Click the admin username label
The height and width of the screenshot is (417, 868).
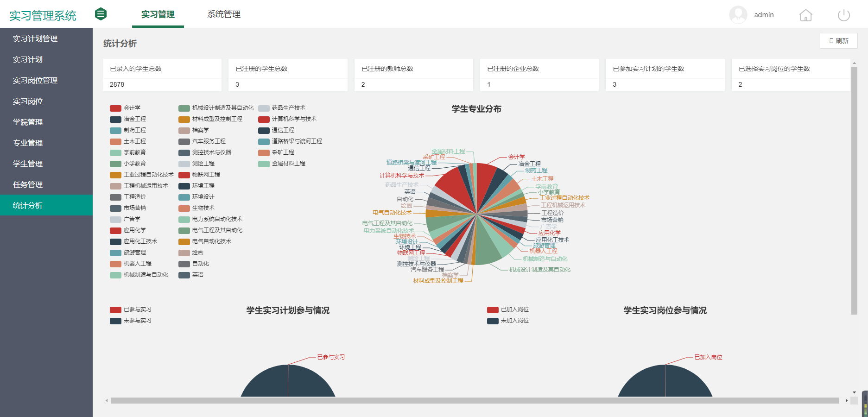tap(764, 15)
